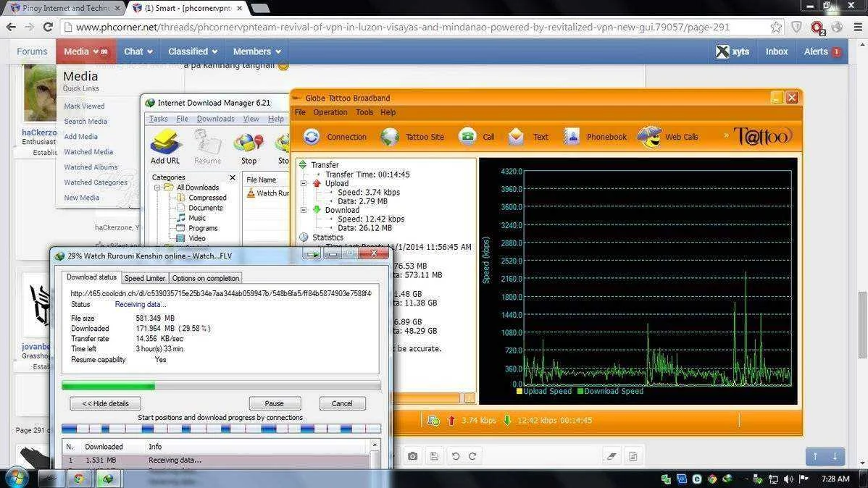Open the Downloads menu in IDM
This screenshot has width=868, height=488.
pyautogui.click(x=215, y=119)
